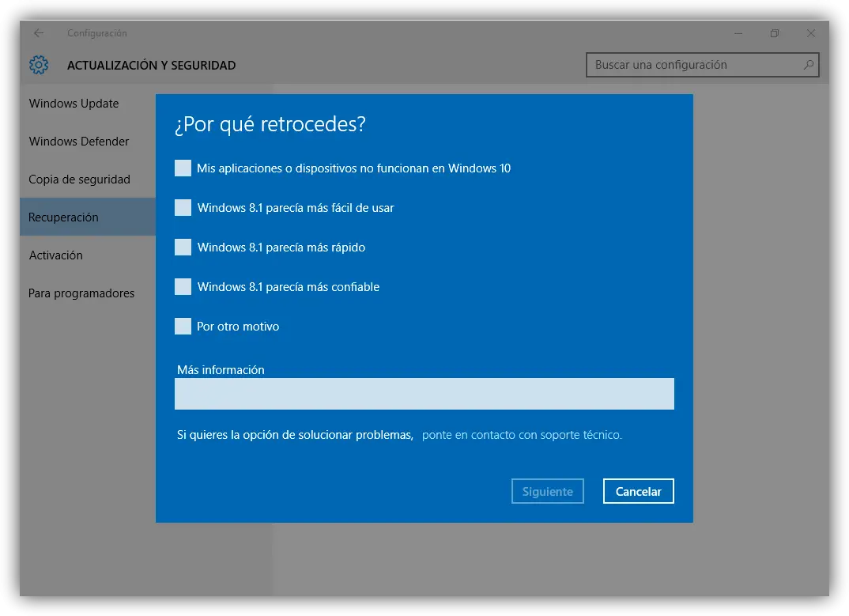Select Recuperación in the sidebar
849x616 pixels.
[x=88, y=217]
